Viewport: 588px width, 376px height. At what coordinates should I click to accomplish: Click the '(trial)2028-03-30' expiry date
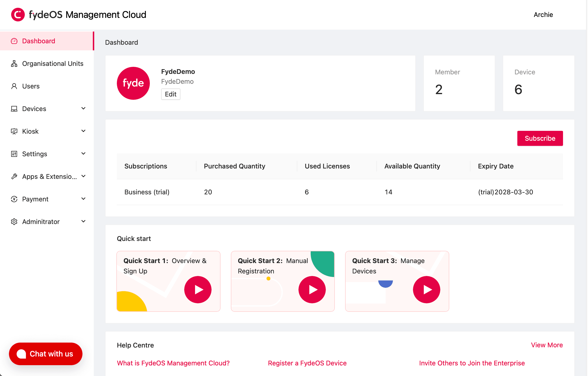click(x=505, y=192)
